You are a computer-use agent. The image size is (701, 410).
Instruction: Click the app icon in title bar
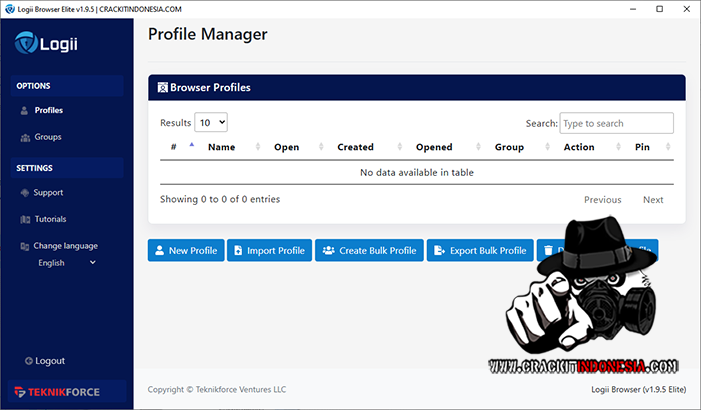coord(10,9)
